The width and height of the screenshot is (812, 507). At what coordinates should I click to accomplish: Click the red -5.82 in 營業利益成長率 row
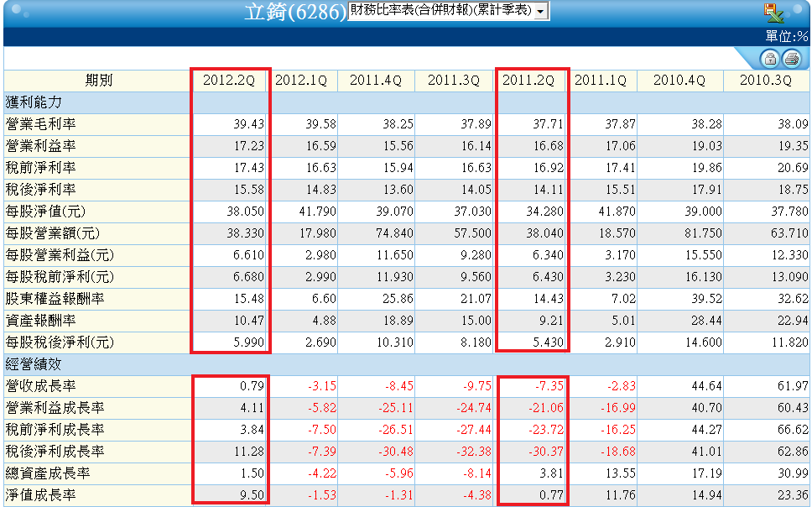[x=322, y=407]
